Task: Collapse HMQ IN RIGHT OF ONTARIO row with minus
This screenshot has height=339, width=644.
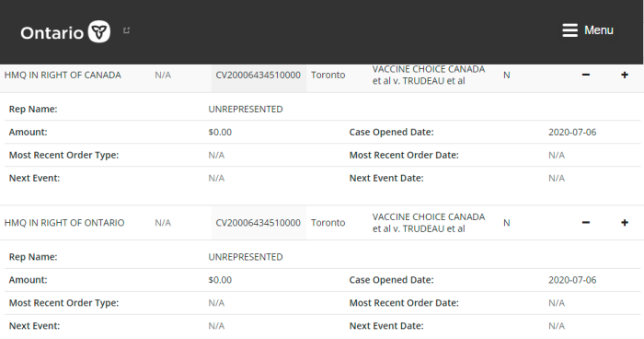Action: click(586, 223)
